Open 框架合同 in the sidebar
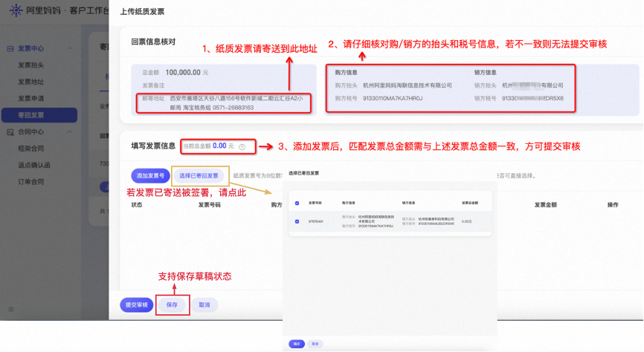 coord(30,149)
